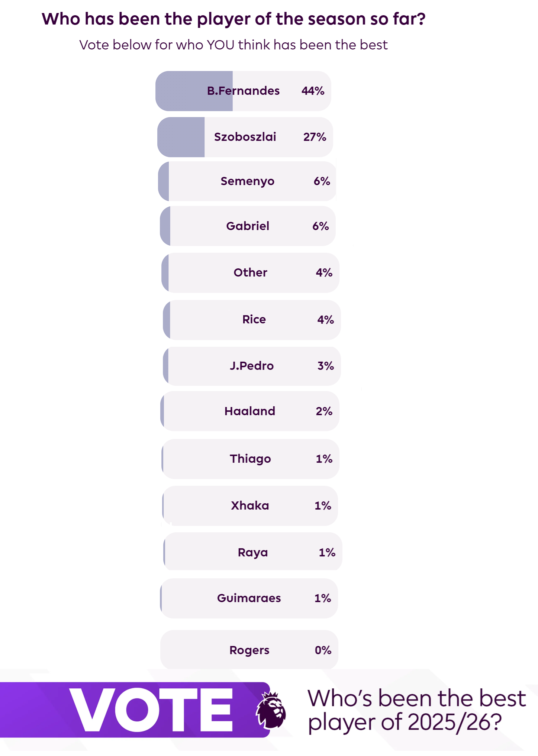The width and height of the screenshot is (538, 756).
Task: Click the B.Fernandes 44% result figure
Action: click(x=313, y=91)
